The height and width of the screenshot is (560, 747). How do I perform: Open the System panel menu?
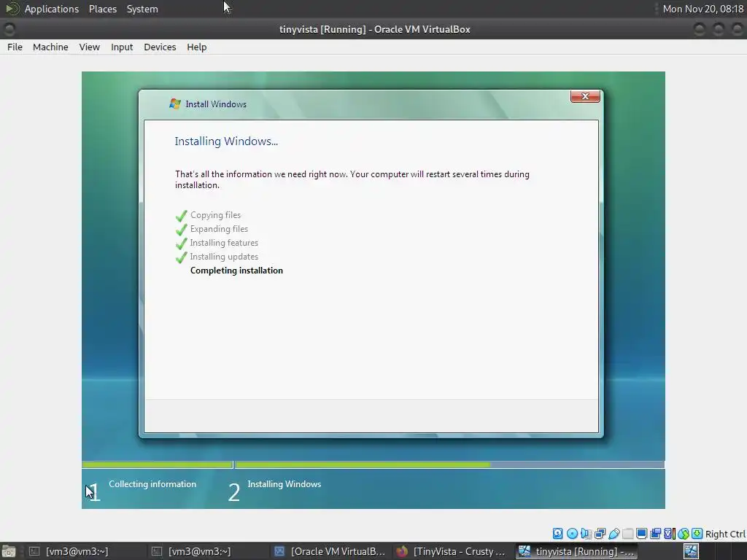(142, 9)
